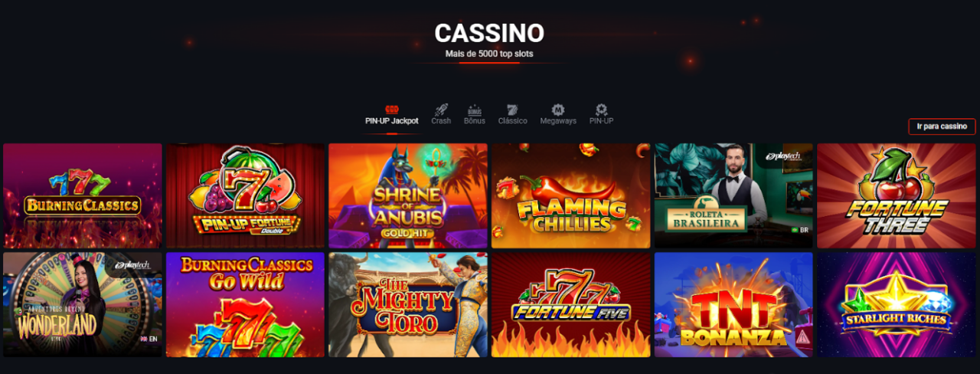Select the PIN-UP Jackpot category icon
Image resolution: width=980 pixels, height=374 pixels.
[391, 110]
